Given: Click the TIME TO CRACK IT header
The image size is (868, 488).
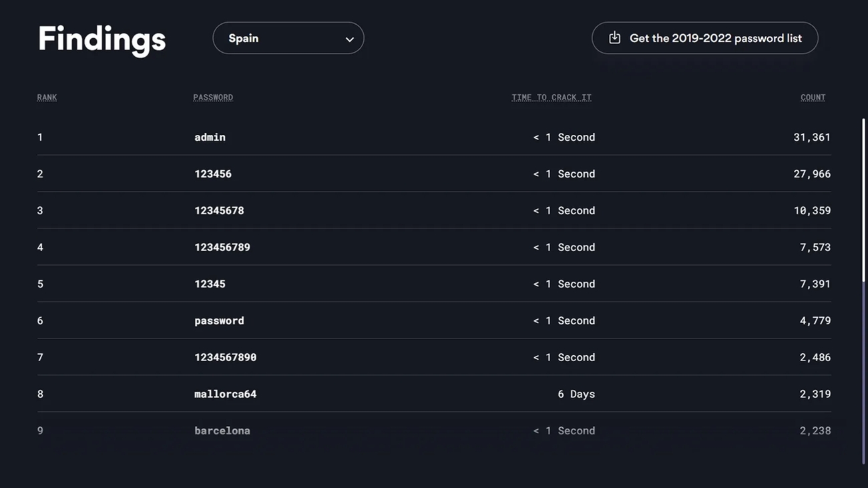Looking at the screenshot, I should tap(552, 97).
